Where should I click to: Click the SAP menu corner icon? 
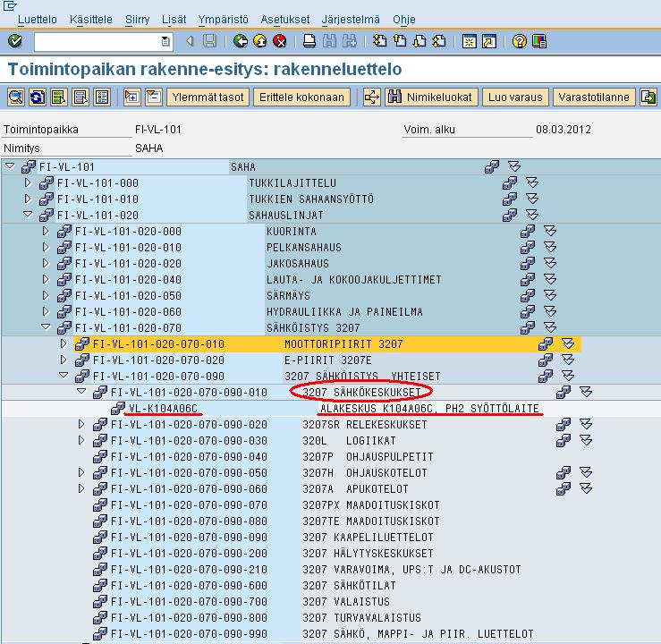coord(9,5)
